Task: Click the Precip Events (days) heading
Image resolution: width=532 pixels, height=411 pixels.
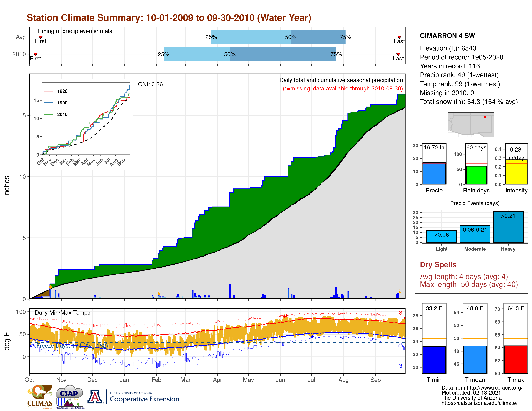Action: [x=475, y=203]
